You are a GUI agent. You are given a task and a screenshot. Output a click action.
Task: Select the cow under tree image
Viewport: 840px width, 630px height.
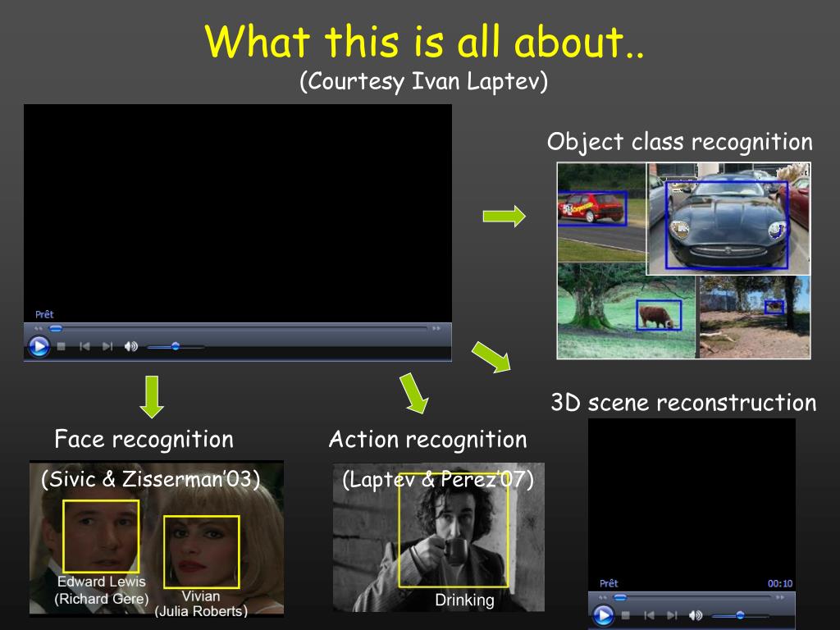[626, 311]
